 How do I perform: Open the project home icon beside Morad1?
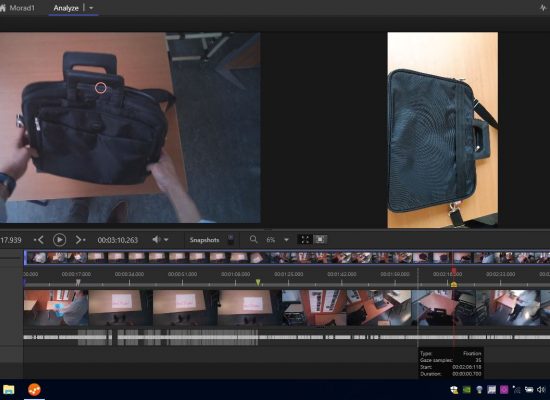point(2,8)
